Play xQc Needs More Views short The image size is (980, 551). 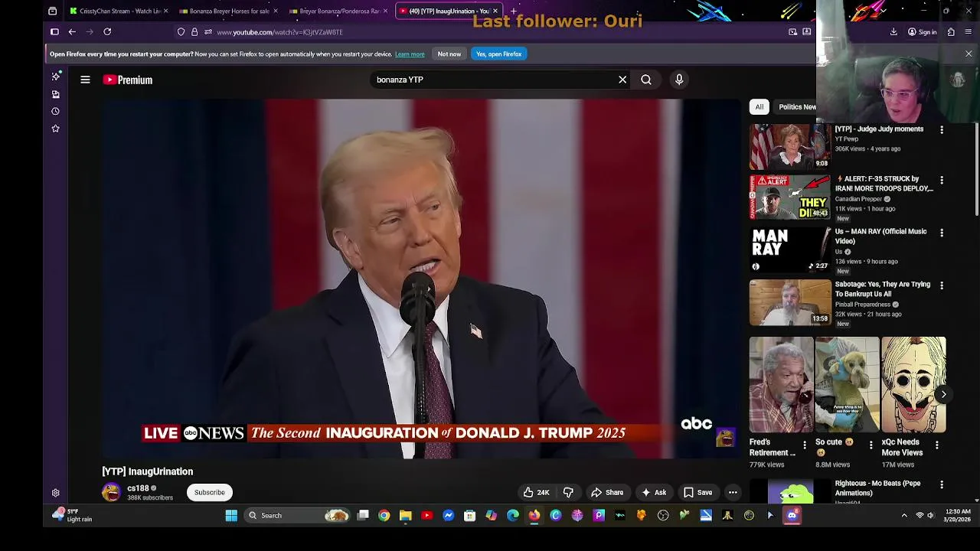tap(913, 384)
